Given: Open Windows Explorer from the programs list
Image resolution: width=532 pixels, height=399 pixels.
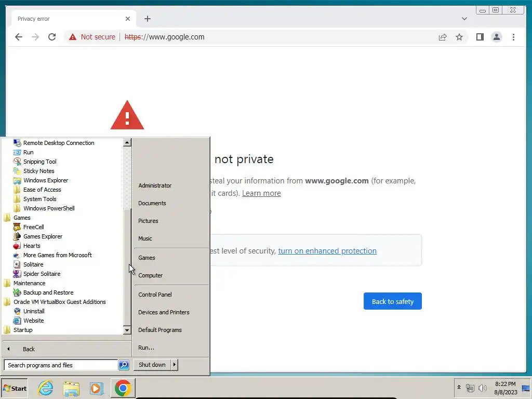Looking at the screenshot, I should (46, 180).
